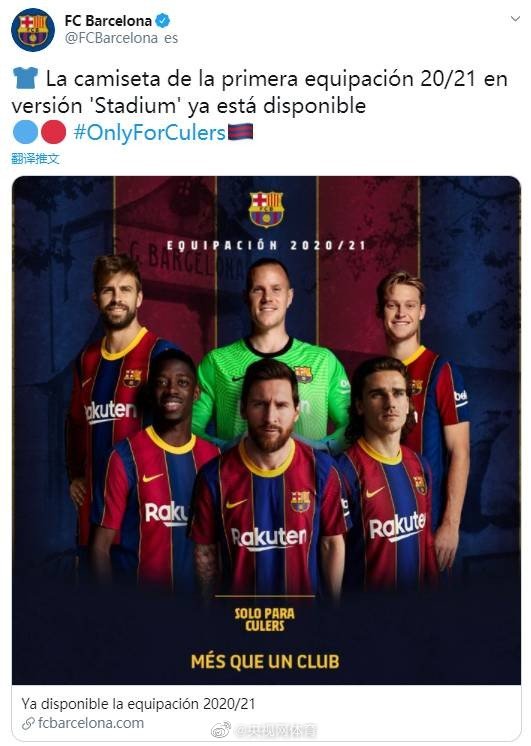Click the chain link icon beside fcbarcelona.com
Viewport: 531px width, 746px height.
click(28, 724)
